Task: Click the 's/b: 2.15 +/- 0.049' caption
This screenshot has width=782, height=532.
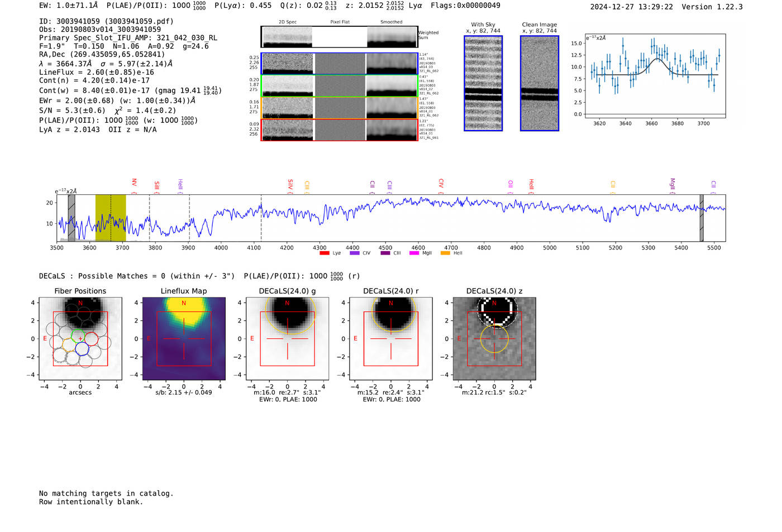Action: (184, 392)
